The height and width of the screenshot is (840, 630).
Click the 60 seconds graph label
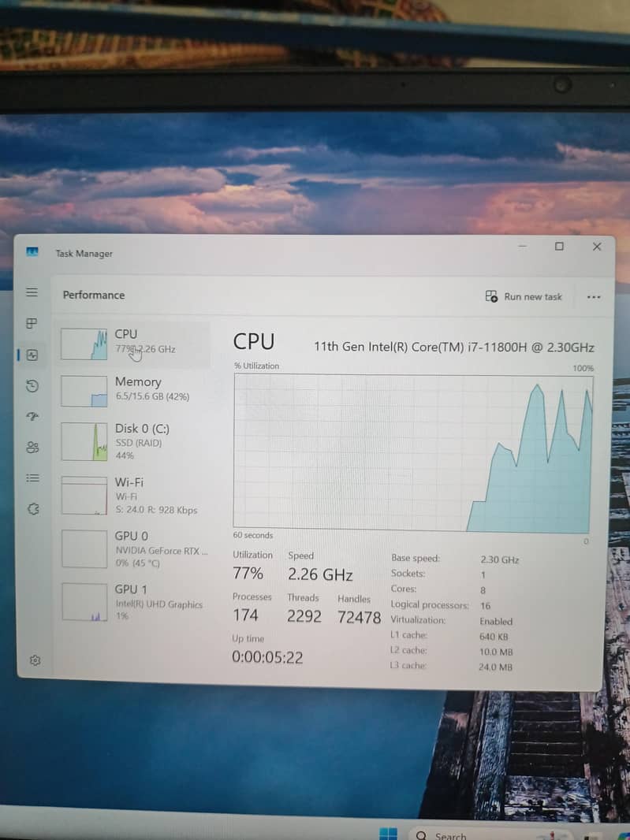[252, 534]
